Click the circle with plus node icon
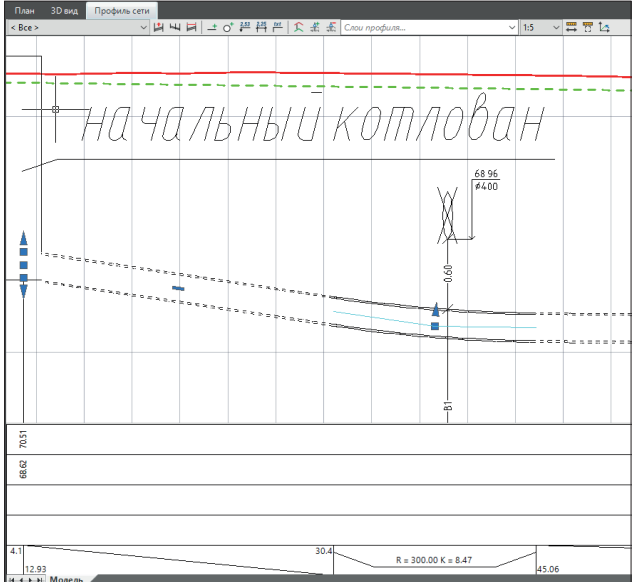This screenshot has width=635, height=582. click(x=227, y=28)
